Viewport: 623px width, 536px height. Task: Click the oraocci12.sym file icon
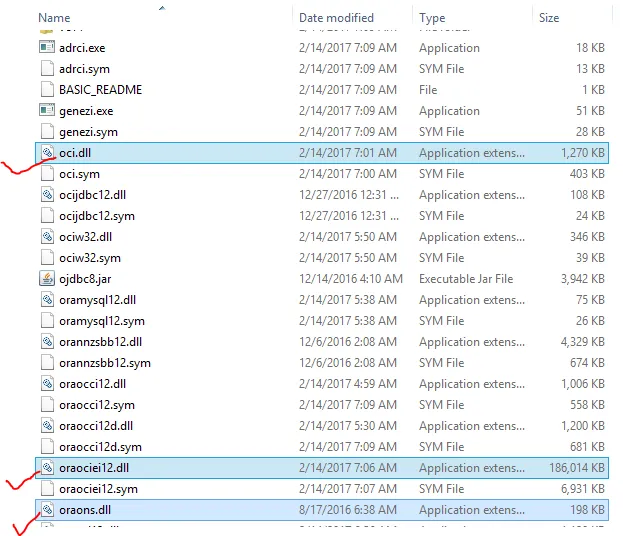tap(47, 405)
